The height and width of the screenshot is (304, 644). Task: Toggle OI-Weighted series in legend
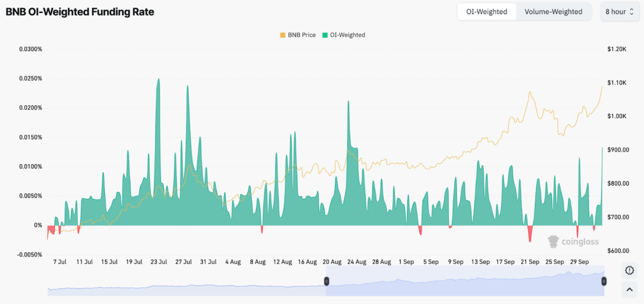(343, 35)
